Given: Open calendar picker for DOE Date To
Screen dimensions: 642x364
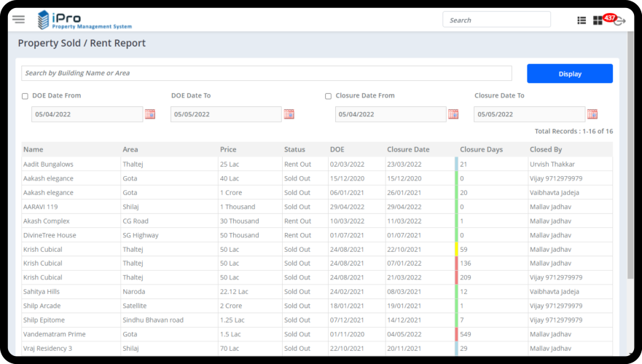Looking at the screenshot, I should (x=289, y=114).
